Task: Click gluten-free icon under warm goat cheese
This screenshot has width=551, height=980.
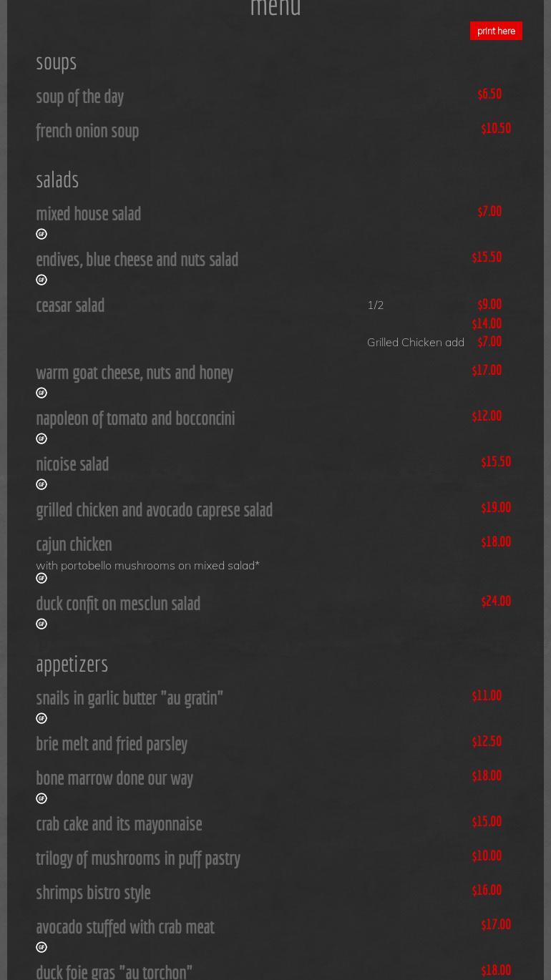Action: point(42,393)
